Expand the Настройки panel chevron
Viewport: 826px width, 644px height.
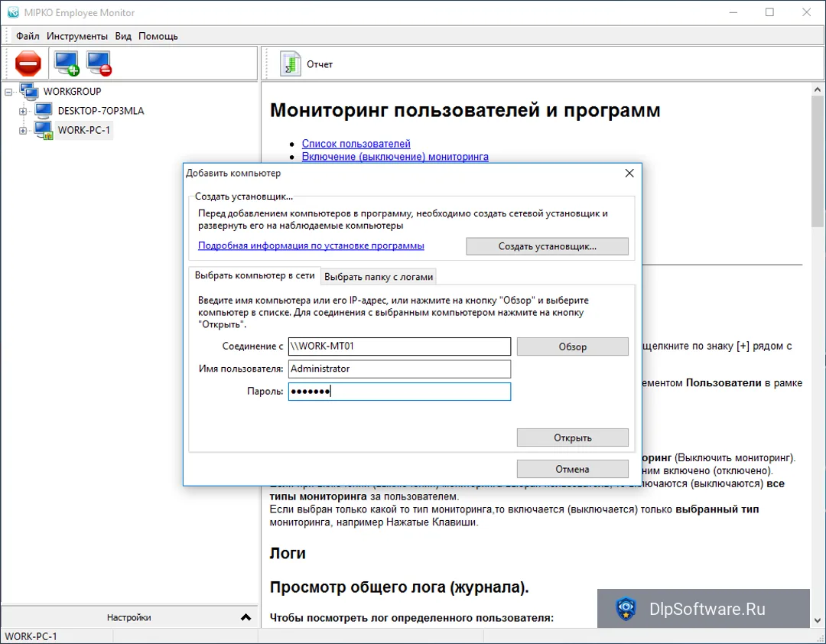(246, 617)
